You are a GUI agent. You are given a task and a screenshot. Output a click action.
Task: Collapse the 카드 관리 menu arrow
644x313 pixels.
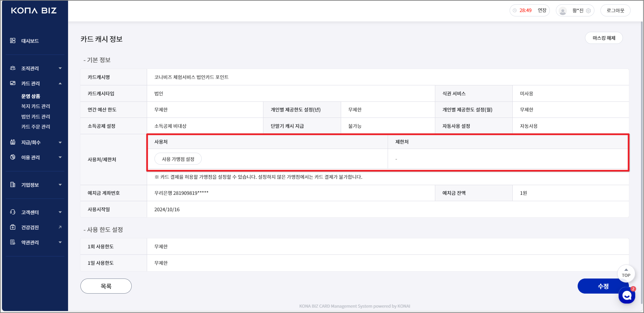pyautogui.click(x=60, y=83)
